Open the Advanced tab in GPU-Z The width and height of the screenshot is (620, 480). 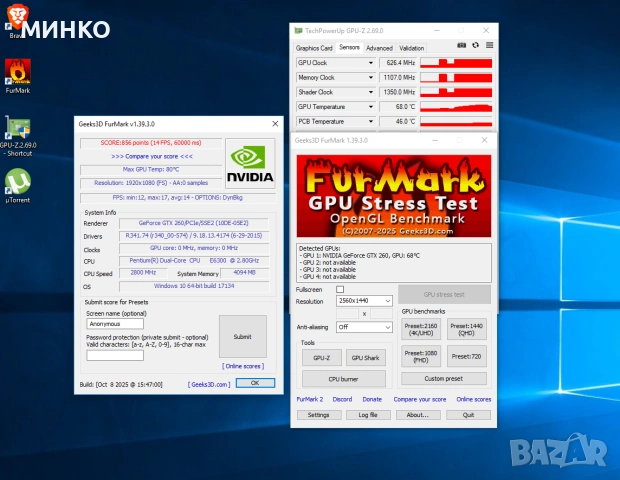tap(379, 48)
